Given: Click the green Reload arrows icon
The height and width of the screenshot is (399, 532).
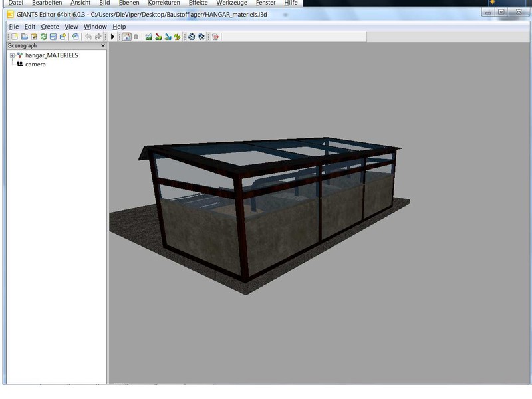Looking at the screenshot, I should point(43,37).
